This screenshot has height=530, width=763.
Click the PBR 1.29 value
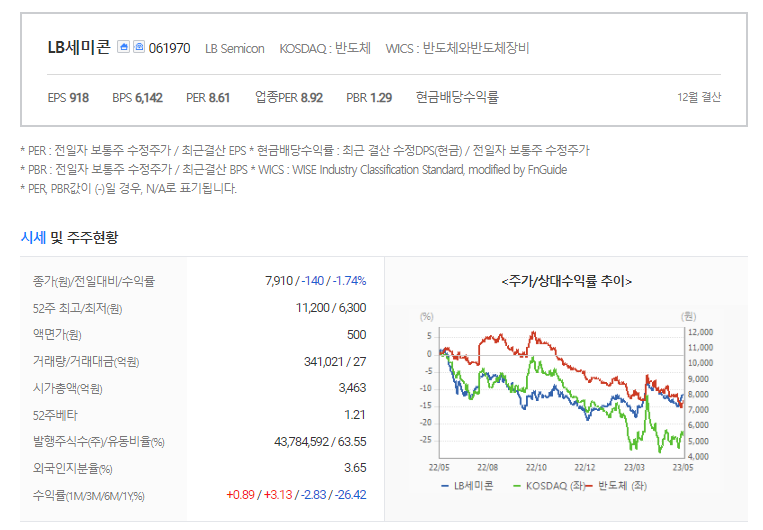click(x=369, y=98)
